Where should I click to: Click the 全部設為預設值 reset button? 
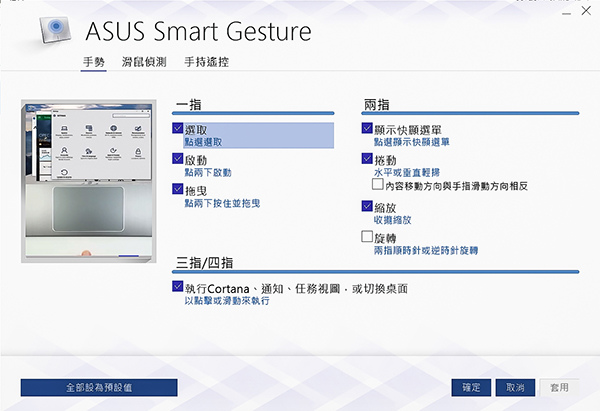[99, 388]
